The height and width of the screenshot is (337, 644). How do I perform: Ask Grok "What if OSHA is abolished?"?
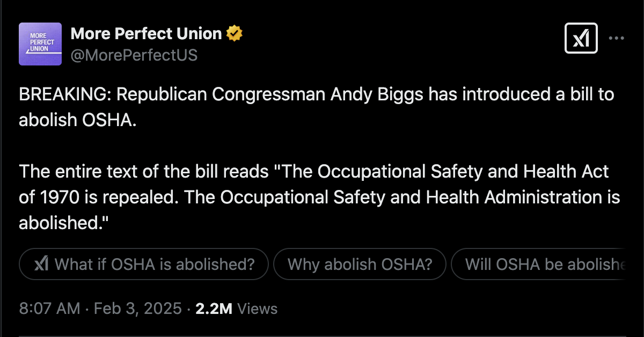(144, 264)
